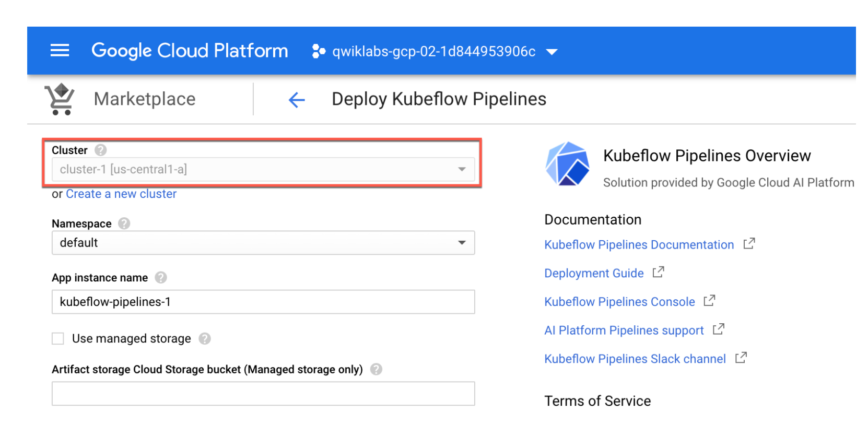The width and height of the screenshot is (868, 424).
Task: Go back using the blue arrow
Action: point(297,100)
